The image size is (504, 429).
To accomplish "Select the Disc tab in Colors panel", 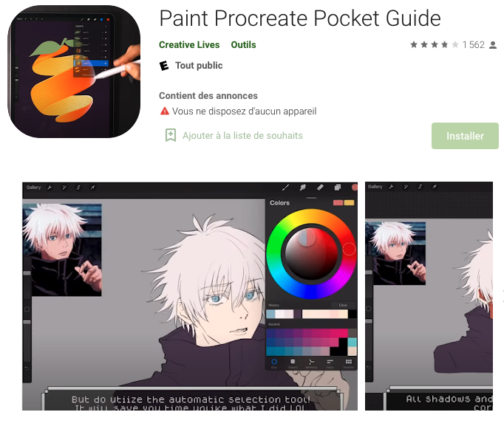I will coord(274,363).
